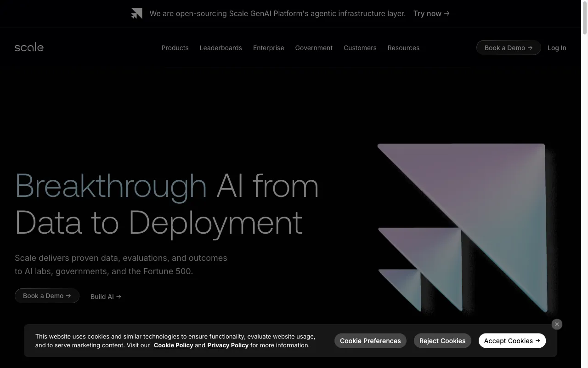Open the Government nav item
The image size is (588, 368).
click(314, 48)
